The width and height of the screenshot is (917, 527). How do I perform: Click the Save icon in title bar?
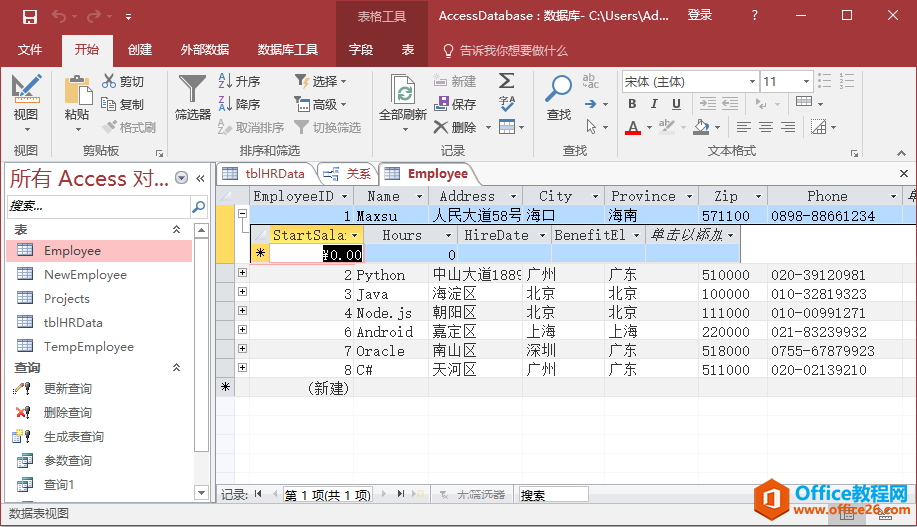pos(30,16)
